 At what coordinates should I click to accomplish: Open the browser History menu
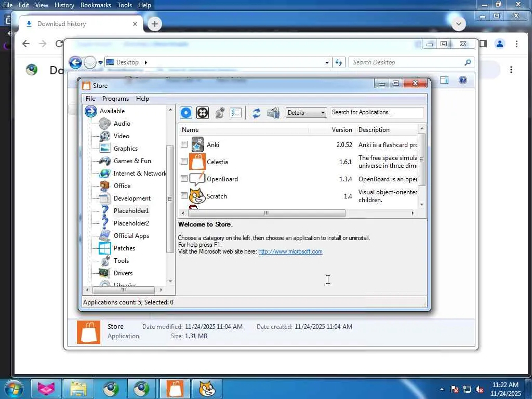pyautogui.click(x=64, y=5)
